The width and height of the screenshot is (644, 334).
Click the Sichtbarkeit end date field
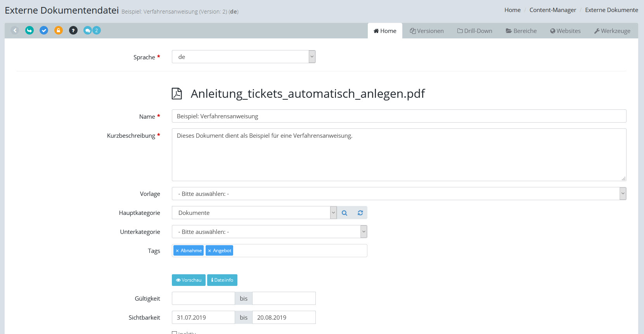pyautogui.click(x=284, y=318)
